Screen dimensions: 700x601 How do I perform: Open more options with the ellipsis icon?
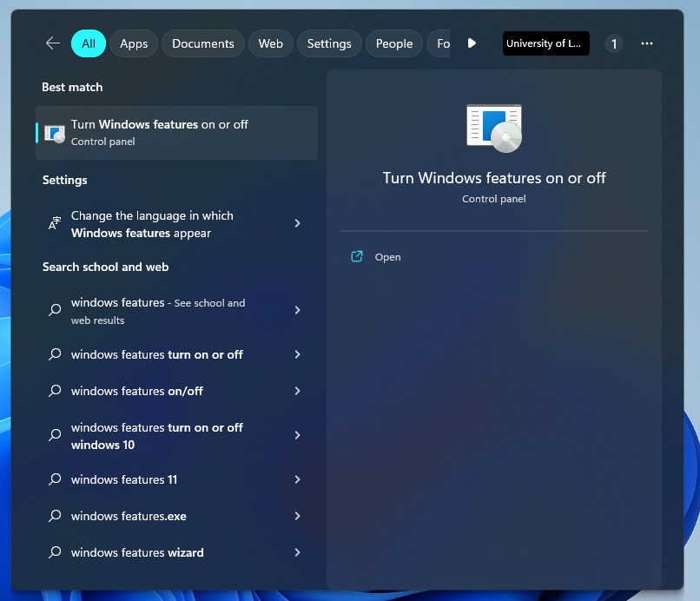[x=646, y=43]
